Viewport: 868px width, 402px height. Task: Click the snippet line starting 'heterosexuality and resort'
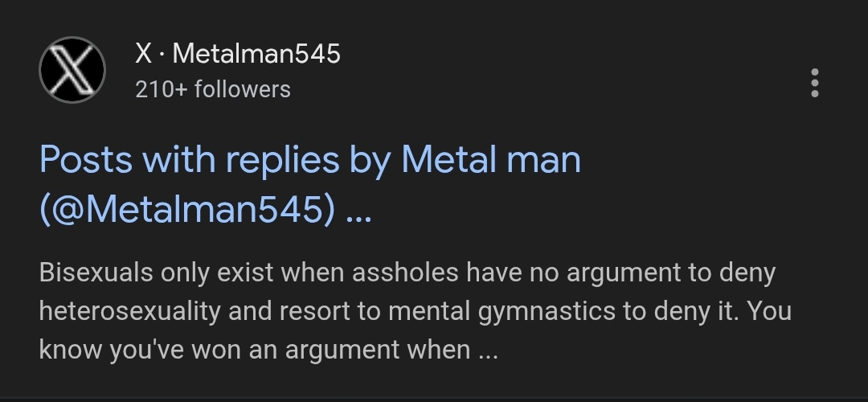(415, 311)
